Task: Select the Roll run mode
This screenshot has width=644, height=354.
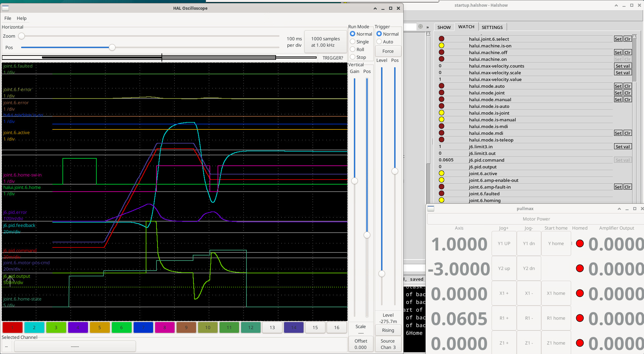Action: (353, 49)
